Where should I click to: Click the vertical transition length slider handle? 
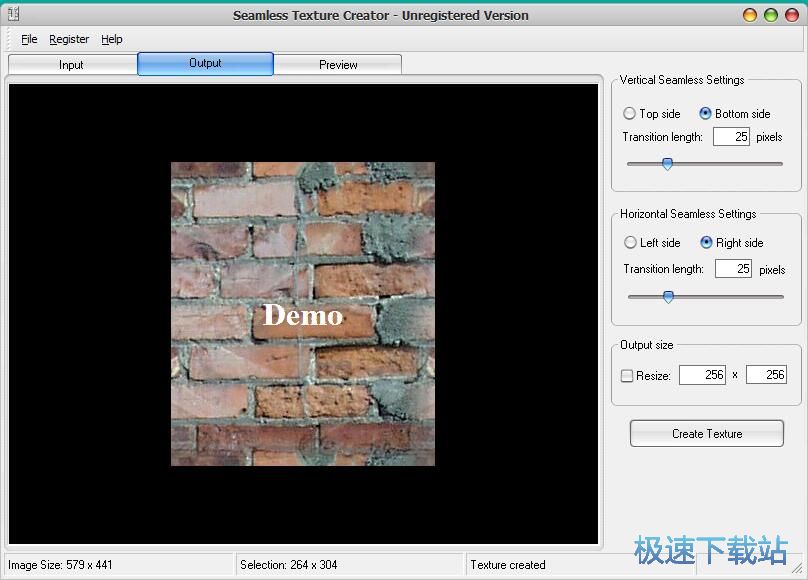[x=667, y=164]
